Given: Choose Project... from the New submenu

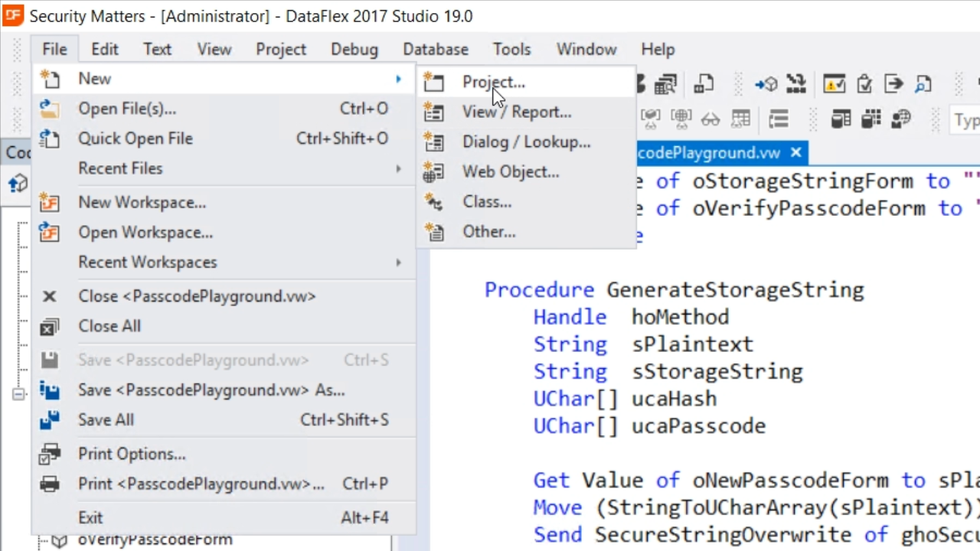Looking at the screenshot, I should tap(493, 82).
